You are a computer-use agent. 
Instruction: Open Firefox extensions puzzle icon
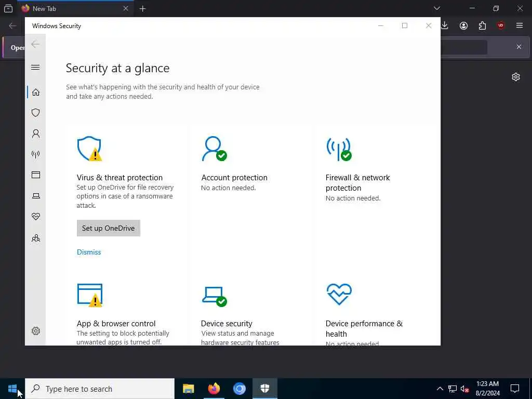coord(482,25)
